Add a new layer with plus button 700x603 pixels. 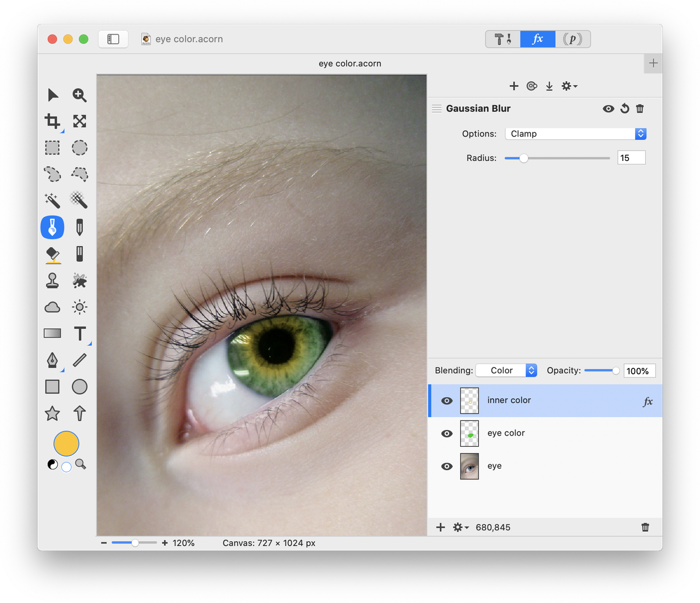tap(440, 527)
